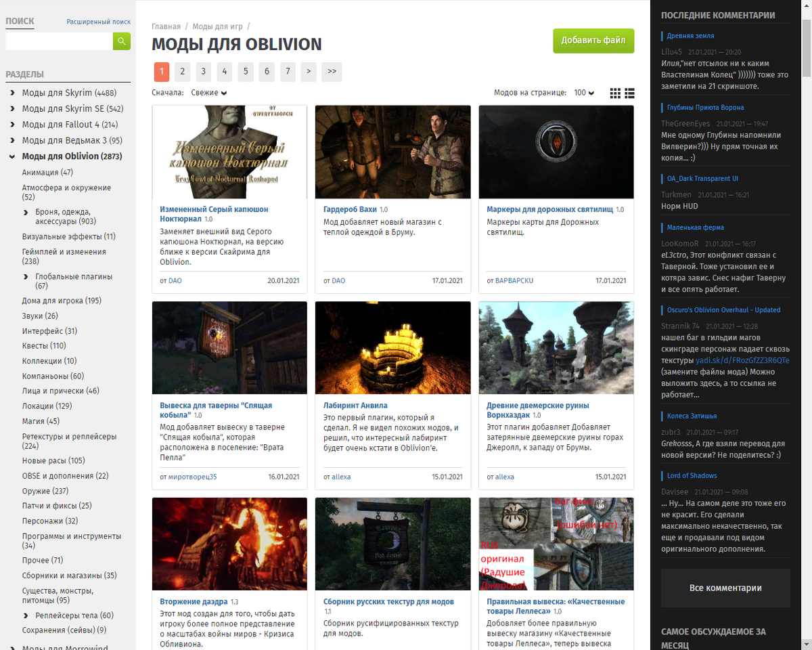Open Маркеры для дорожных святилищ thumbnail
This screenshot has height=650, width=812.
coord(556,152)
